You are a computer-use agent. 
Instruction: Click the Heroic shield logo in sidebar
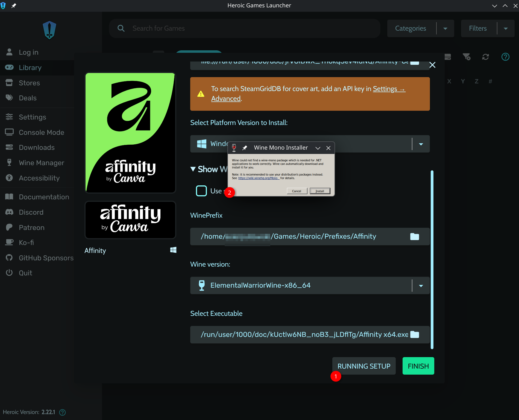[x=49, y=30]
